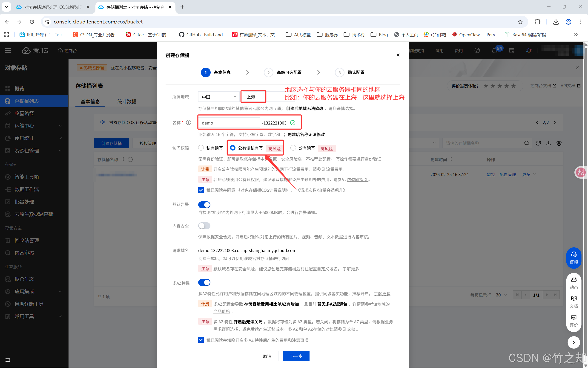Enable the 内容安全 switch
Viewport: 588px width, 368px height.
[204, 226]
